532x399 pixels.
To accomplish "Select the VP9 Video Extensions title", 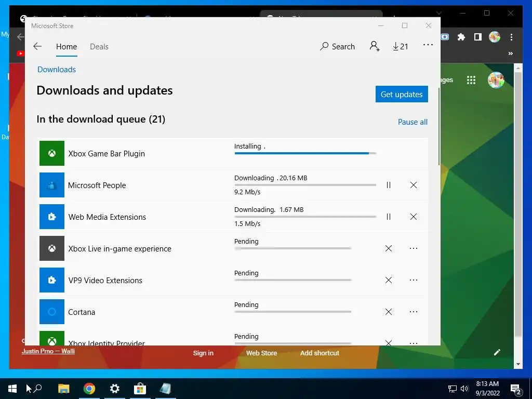I will [105, 280].
